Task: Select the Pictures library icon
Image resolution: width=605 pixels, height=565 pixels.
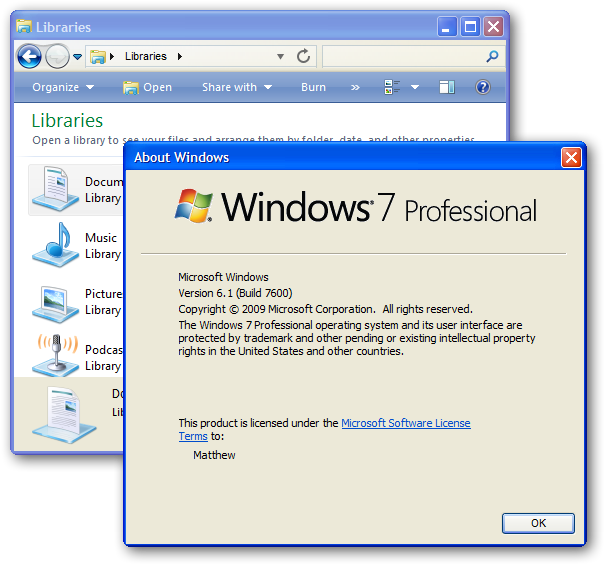Action: point(54,301)
